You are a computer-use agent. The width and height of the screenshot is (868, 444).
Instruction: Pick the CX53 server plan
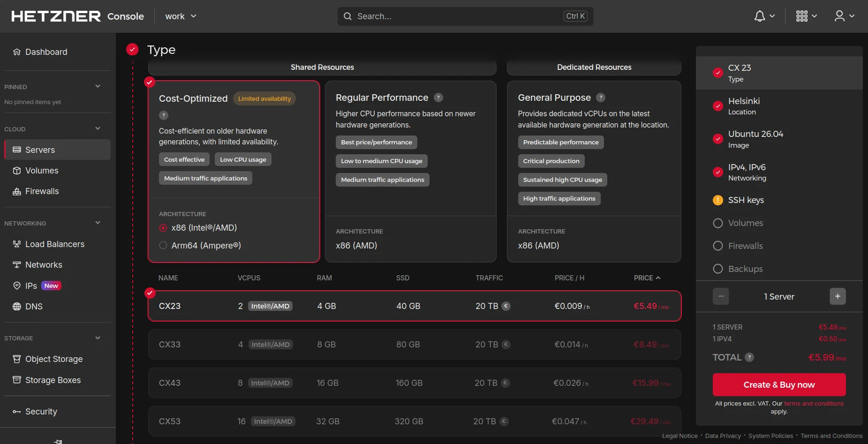[415, 421]
